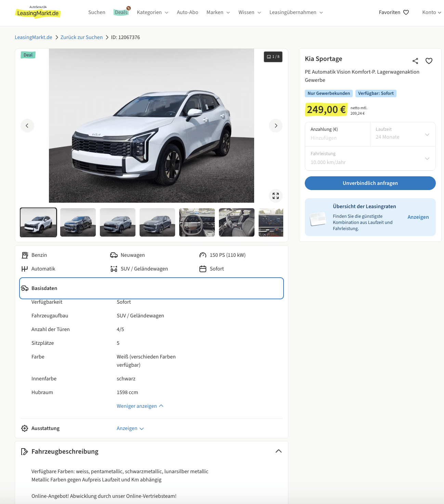Open the Laufzeit 24 Monate dropdown

click(x=402, y=134)
